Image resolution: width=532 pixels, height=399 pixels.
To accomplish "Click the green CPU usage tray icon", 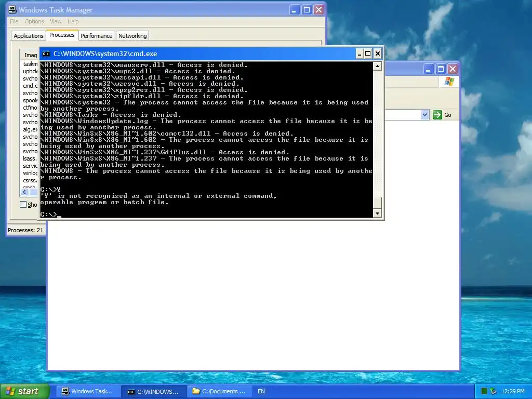I will click(484, 392).
